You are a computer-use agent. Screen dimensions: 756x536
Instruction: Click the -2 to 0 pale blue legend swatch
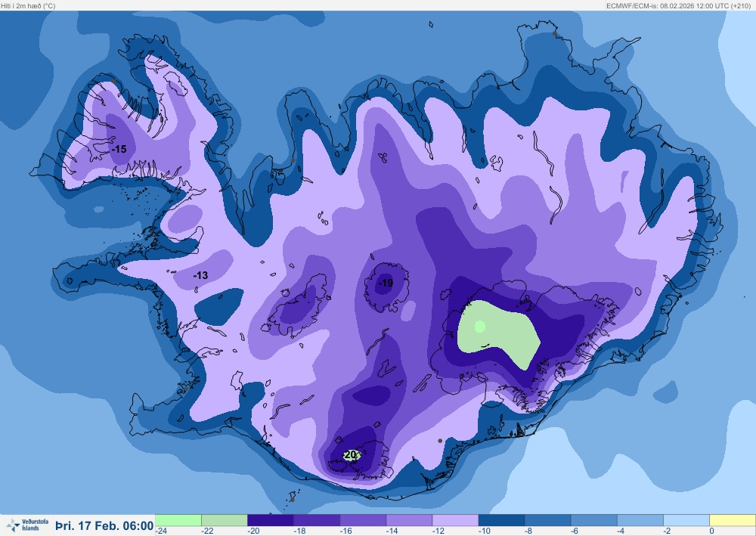pyautogui.click(x=686, y=521)
